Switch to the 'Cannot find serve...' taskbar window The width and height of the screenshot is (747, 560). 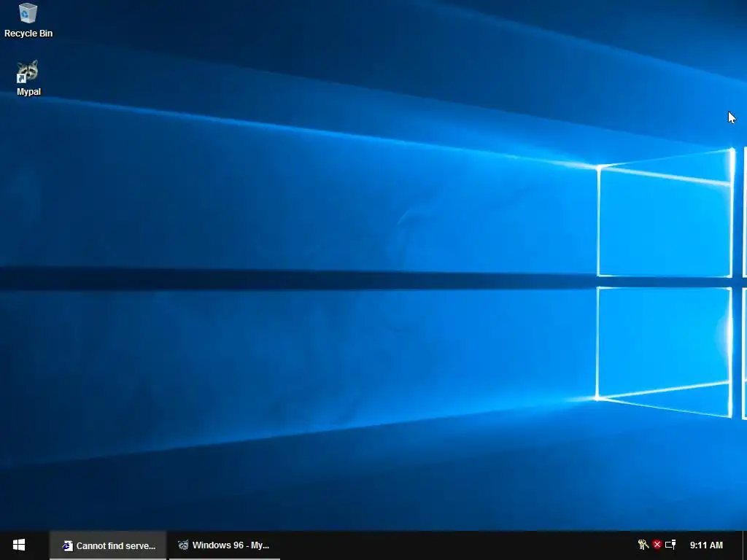[x=108, y=545]
